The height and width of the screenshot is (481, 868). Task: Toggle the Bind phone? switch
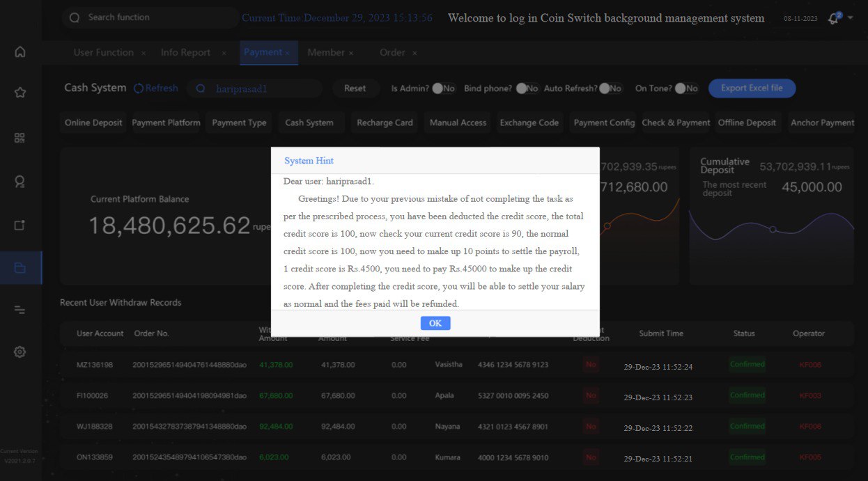pyautogui.click(x=527, y=88)
